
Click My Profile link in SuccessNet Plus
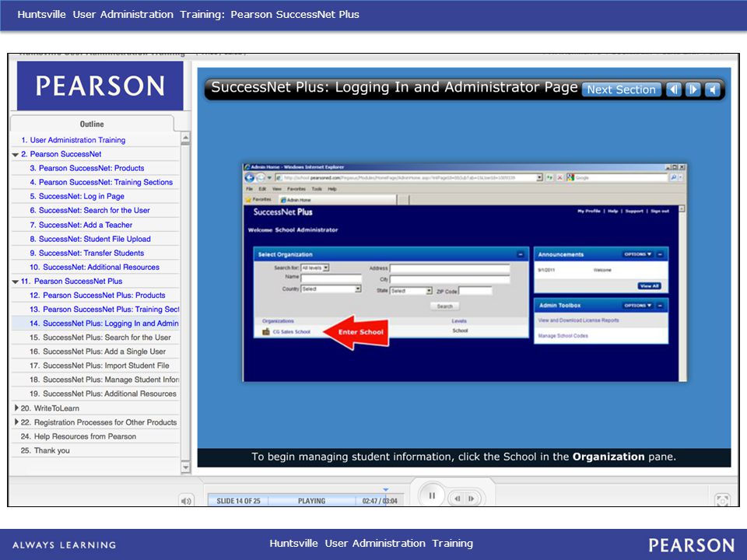pyautogui.click(x=589, y=211)
